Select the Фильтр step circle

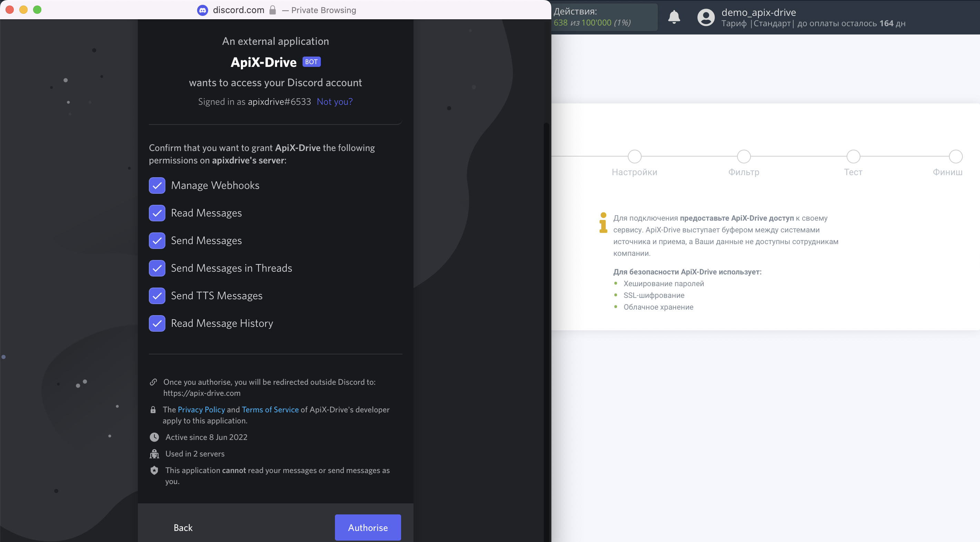[x=743, y=157]
